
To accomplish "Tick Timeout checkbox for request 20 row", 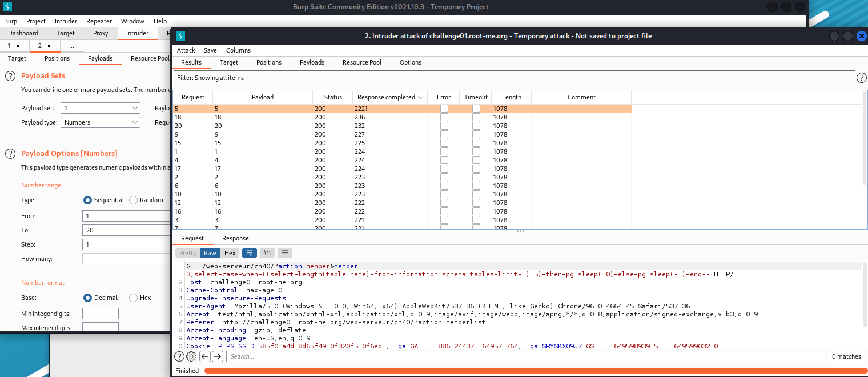I will pos(476,126).
